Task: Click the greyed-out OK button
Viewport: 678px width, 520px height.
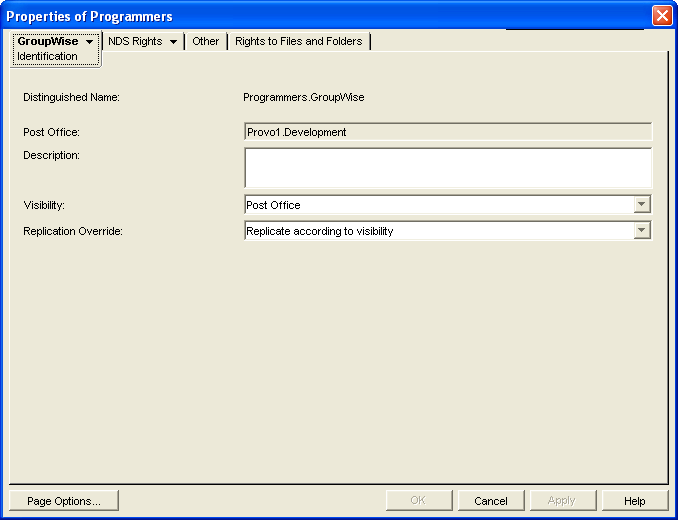Action: (419, 501)
